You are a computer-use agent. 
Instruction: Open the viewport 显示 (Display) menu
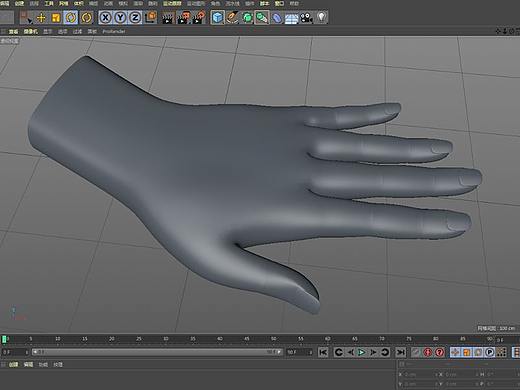(48, 32)
